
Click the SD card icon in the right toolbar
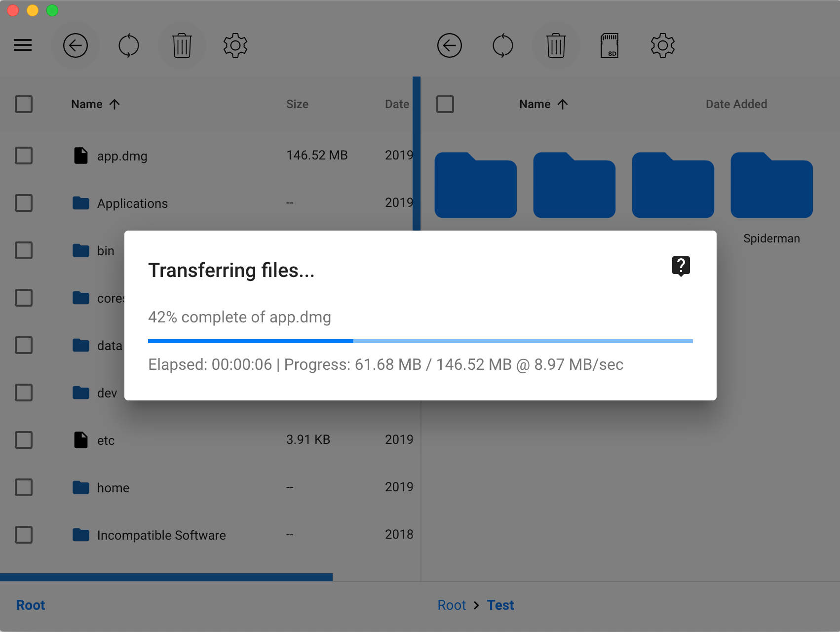pyautogui.click(x=610, y=45)
